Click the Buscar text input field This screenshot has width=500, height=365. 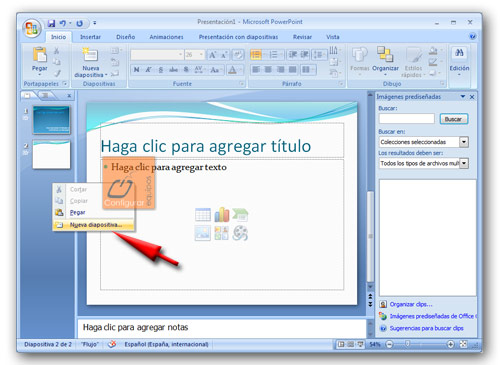coord(407,119)
